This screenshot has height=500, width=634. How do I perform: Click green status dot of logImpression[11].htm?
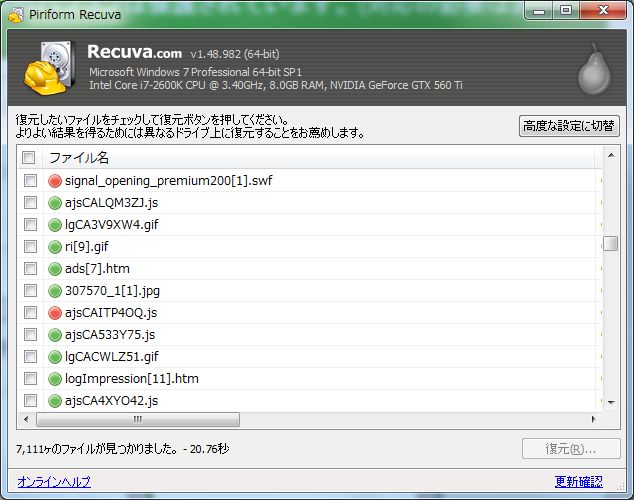pyautogui.click(x=55, y=379)
